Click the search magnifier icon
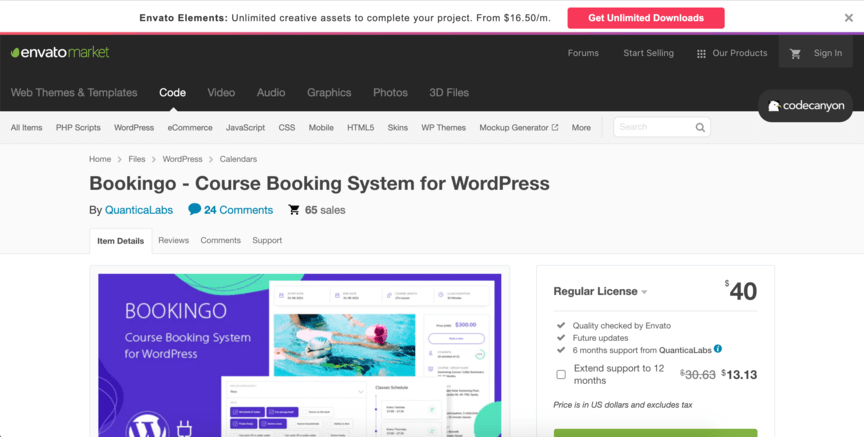Screen dimensions: 864x437 pyautogui.click(x=700, y=127)
